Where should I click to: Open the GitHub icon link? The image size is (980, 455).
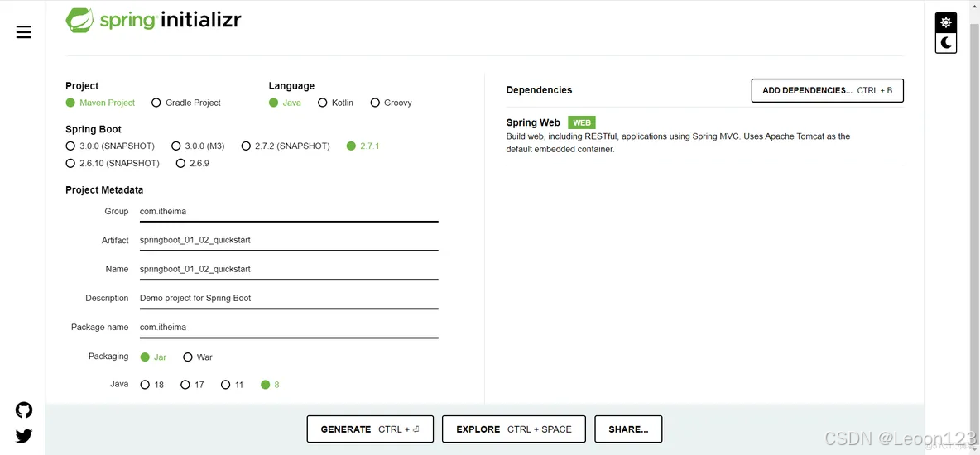[x=24, y=410]
